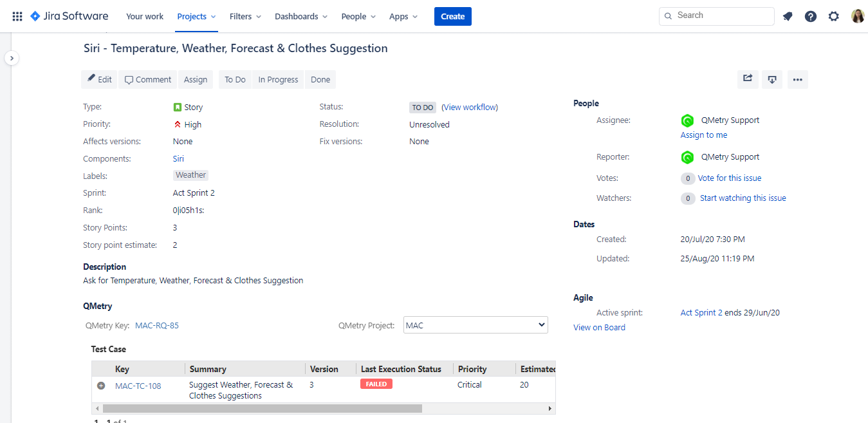
Task: Click the Created date 20/Jul/20 value
Action: (713, 240)
